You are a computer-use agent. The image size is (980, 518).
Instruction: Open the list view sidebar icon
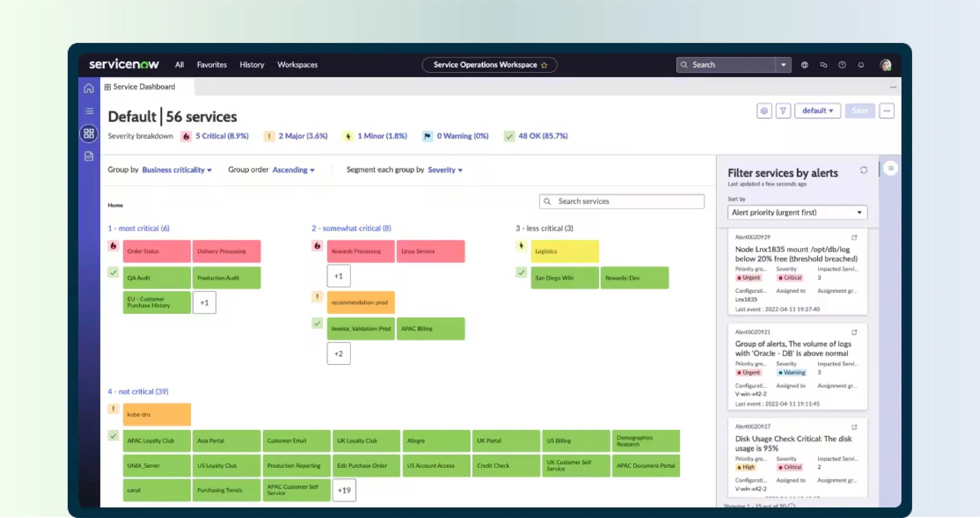tap(89, 111)
